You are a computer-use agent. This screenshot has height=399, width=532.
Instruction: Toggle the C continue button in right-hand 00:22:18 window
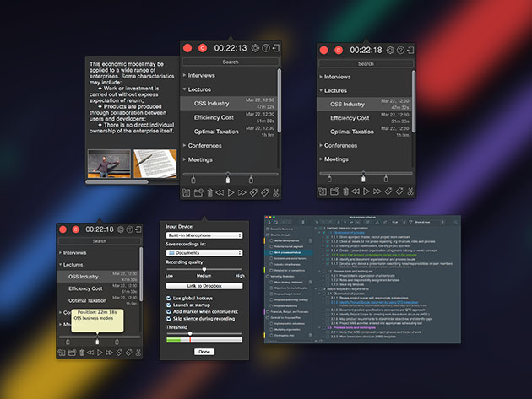click(x=339, y=50)
